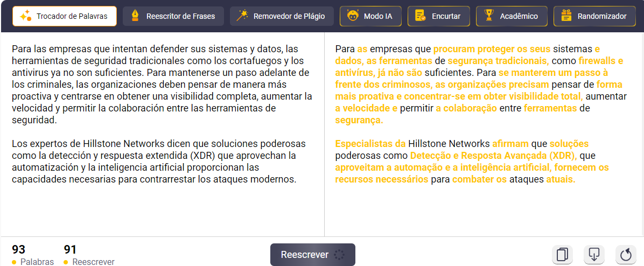Viewport: 644px width, 266px height.
Task: Click the pen nib icon for Reescritor de Frases
Action: point(135,16)
